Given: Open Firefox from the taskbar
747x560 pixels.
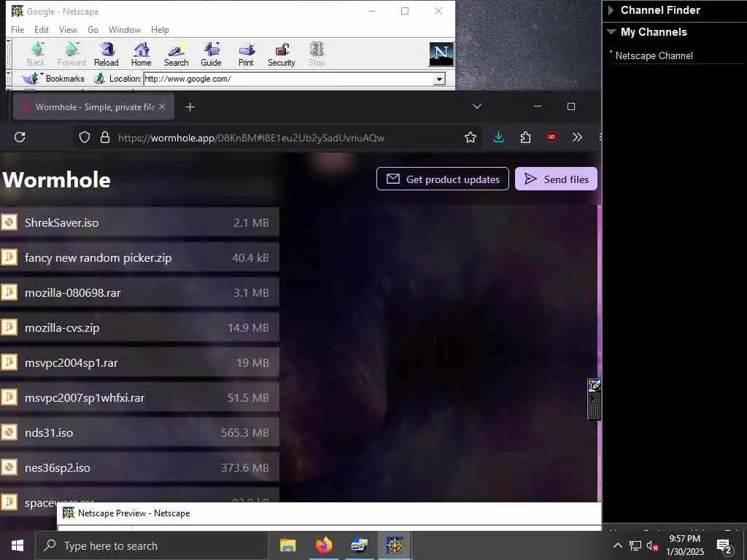Looking at the screenshot, I should pyautogui.click(x=323, y=545).
